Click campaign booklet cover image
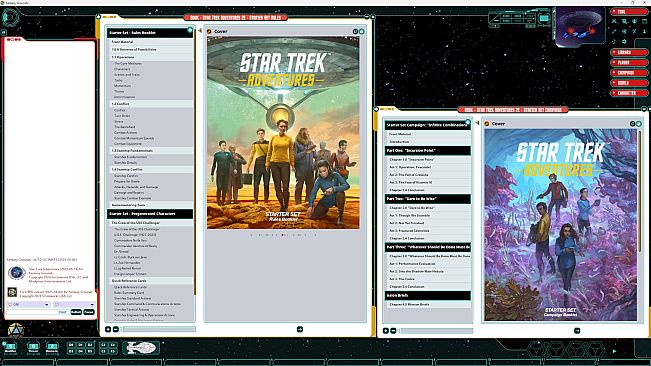 click(560, 224)
